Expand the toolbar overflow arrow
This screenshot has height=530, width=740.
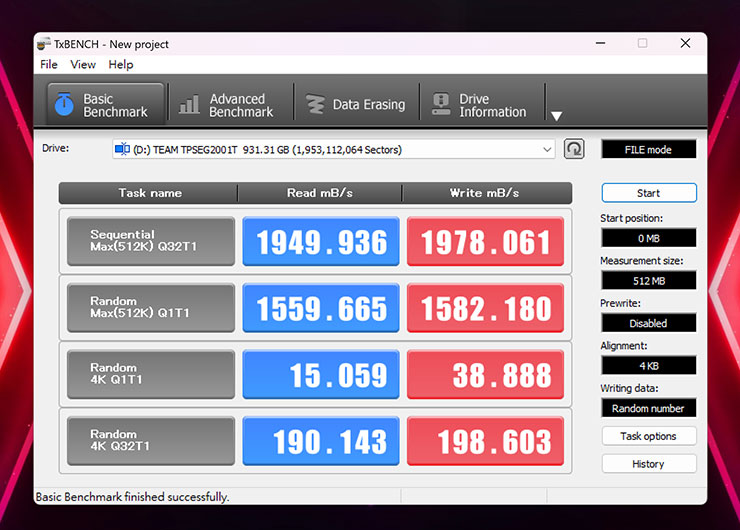pyautogui.click(x=556, y=116)
